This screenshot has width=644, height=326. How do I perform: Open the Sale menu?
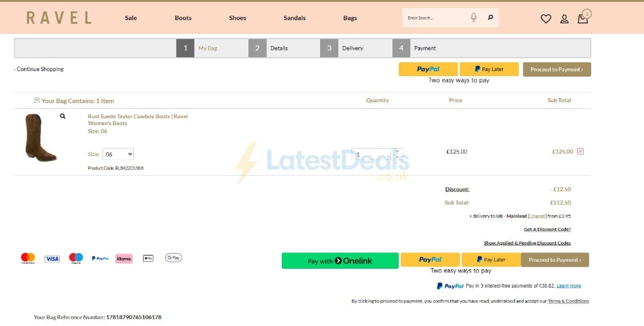pos(131,18)
